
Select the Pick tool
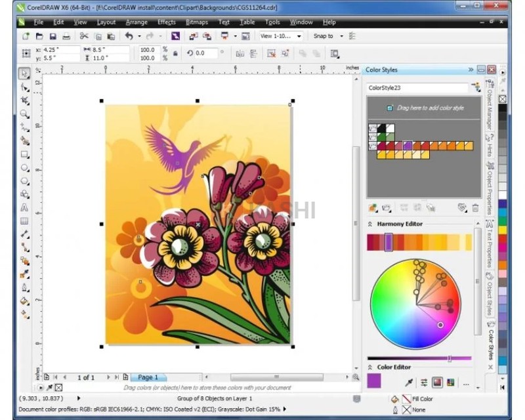[x=24, y=73]
